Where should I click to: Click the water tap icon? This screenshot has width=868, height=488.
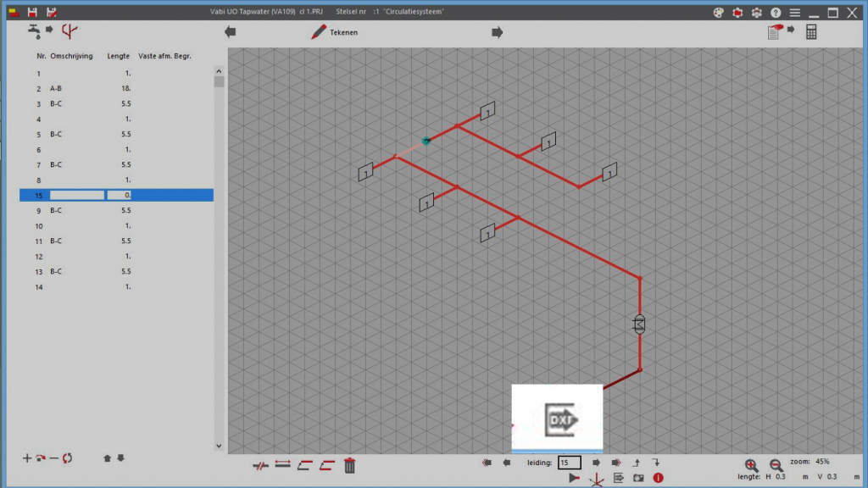[34, 31]
